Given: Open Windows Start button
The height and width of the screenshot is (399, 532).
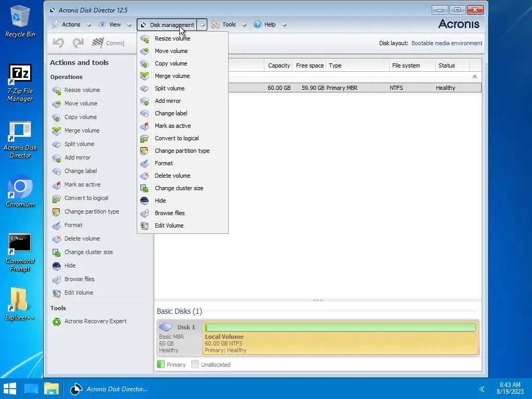Looking at the screenshot, I should 10,389.
